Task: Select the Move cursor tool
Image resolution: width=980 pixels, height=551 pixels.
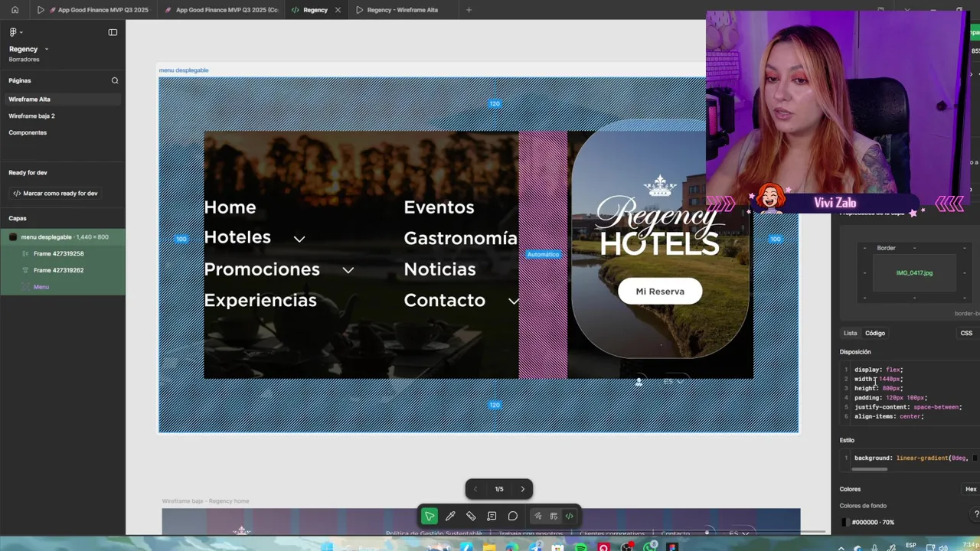Action: [430, 517]
